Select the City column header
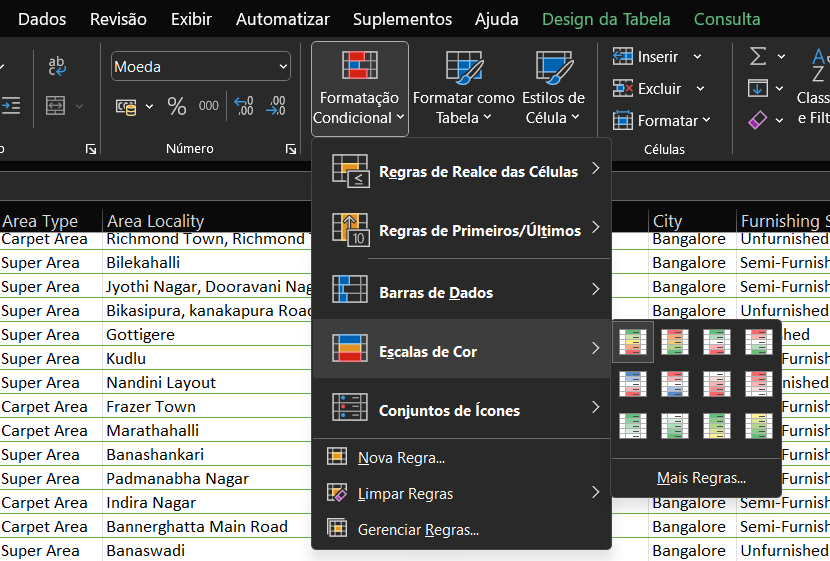Viewport: 830px width, 561px height. [692, 221]
